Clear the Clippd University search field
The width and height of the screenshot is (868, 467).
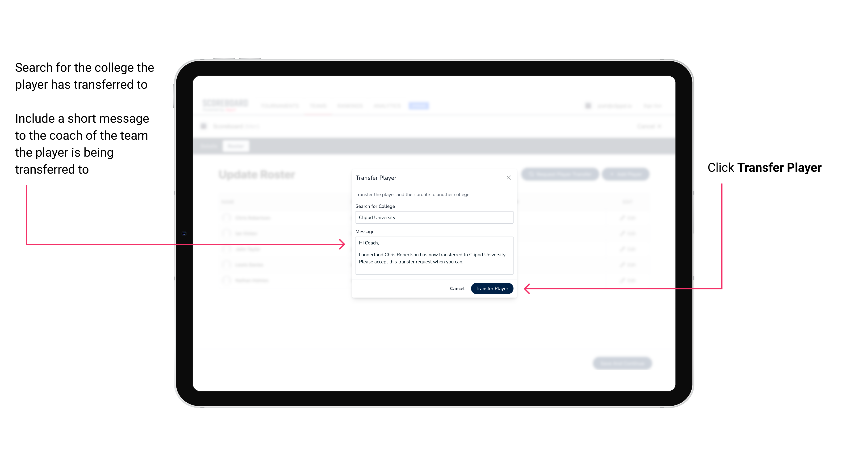[x=433, y=217]
